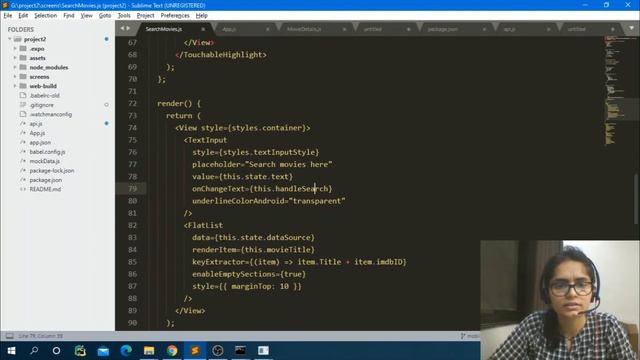The height and width of the screenshot is (360, 640).
Task: Open package.json file in the sidebar
Action: (x=46, y=180)
